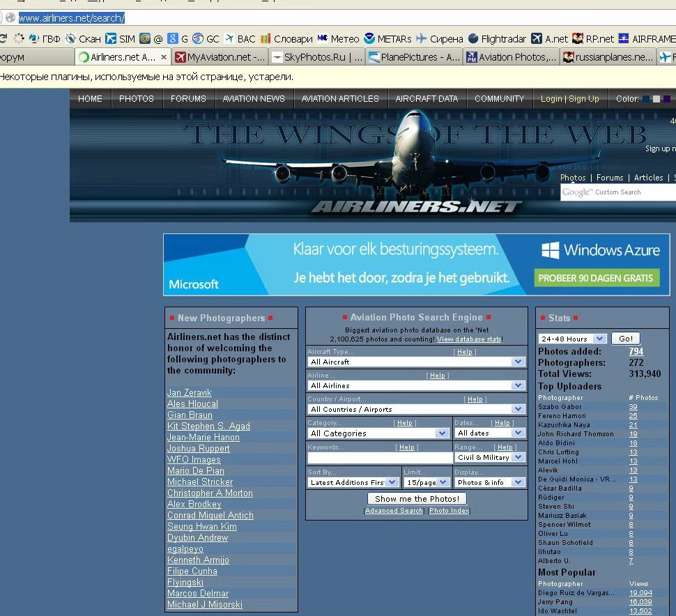Switch to the Aviation Photos tab
This screenshot has width=676, height=616.
click(512, 57)
